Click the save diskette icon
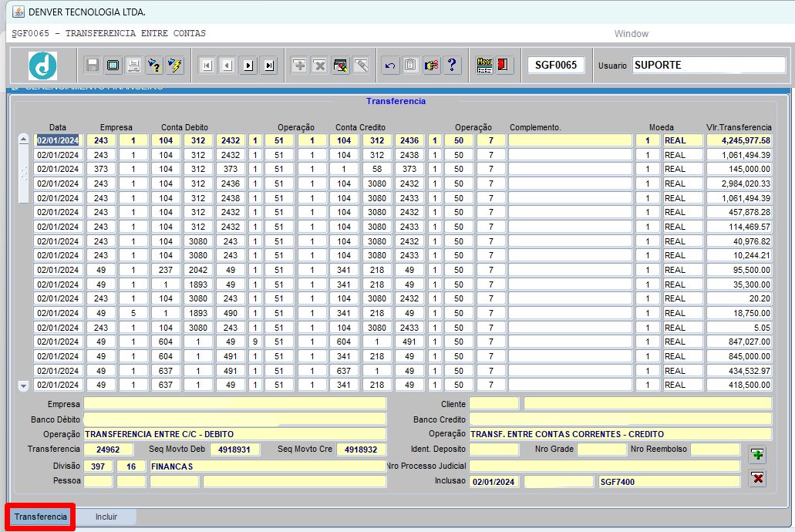Viewport: 795px width, 532px height. 93,66
